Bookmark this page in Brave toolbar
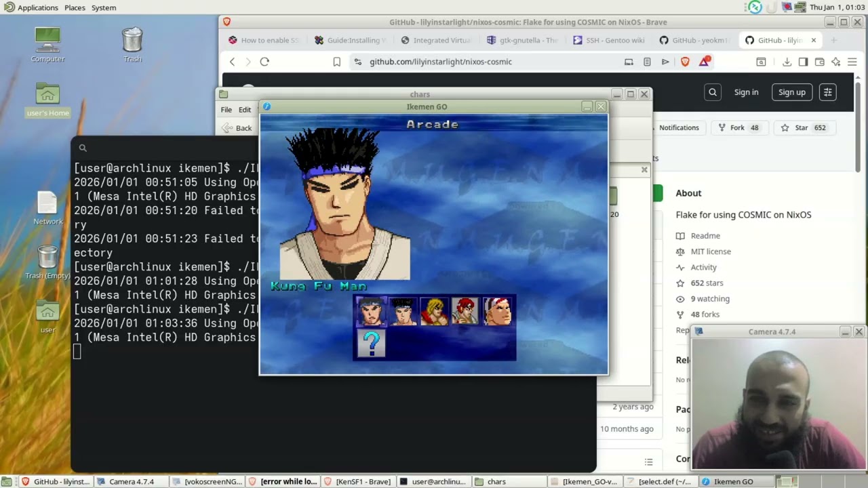The image size is (868, 488). 336,62
